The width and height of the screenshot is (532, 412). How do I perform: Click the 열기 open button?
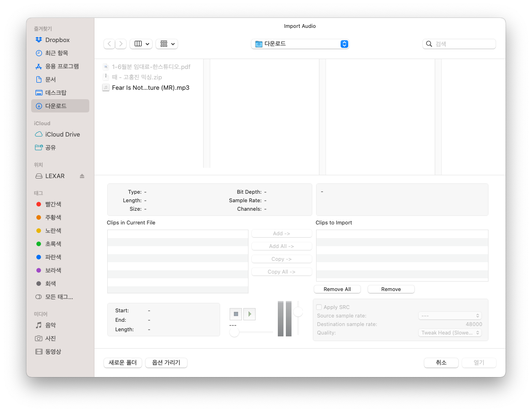point(479,363)
